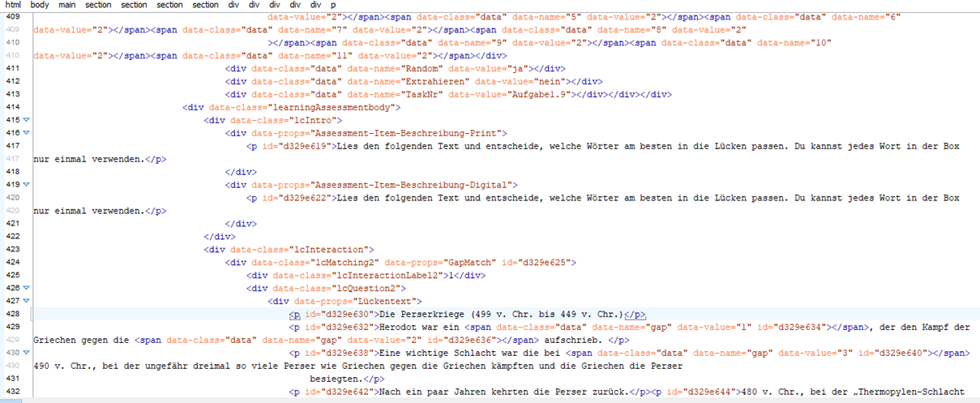Screen dimensions: 980x403
Task: Click line number 423 in the gutter
Action: 12,249
